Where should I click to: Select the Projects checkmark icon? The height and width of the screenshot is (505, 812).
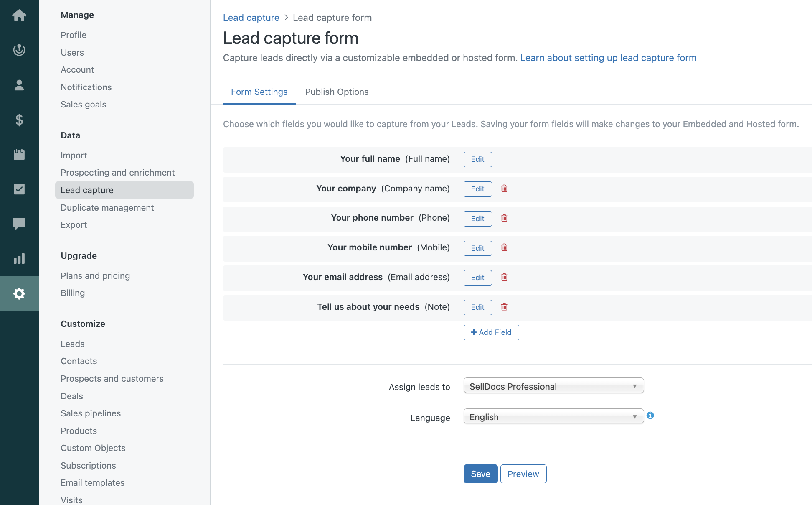tap(20, 189)
